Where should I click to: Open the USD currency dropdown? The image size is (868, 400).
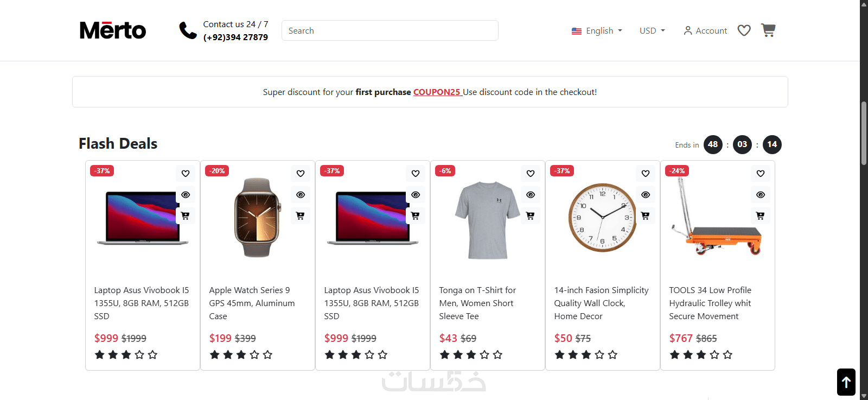652,31
